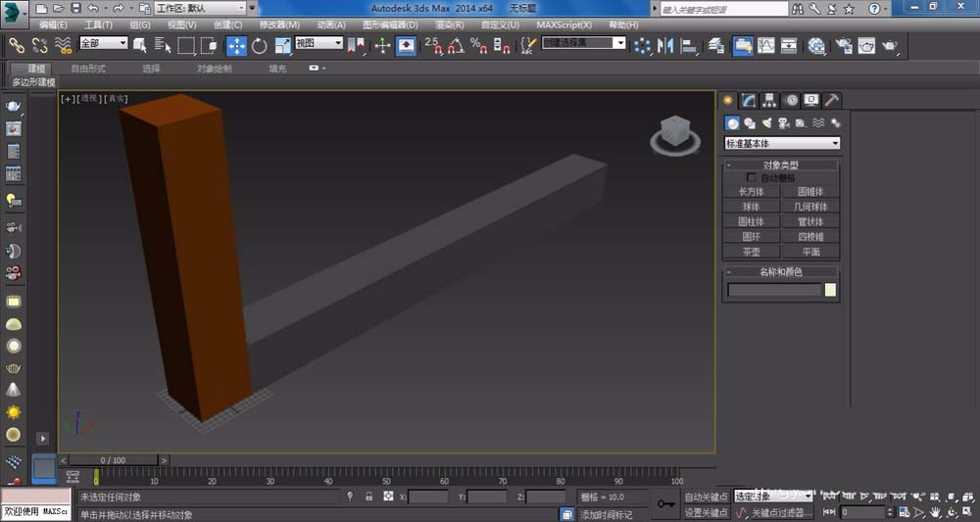Click the Mirror tool icon
The width and height of the screenshot is (980, 522).
667,45
